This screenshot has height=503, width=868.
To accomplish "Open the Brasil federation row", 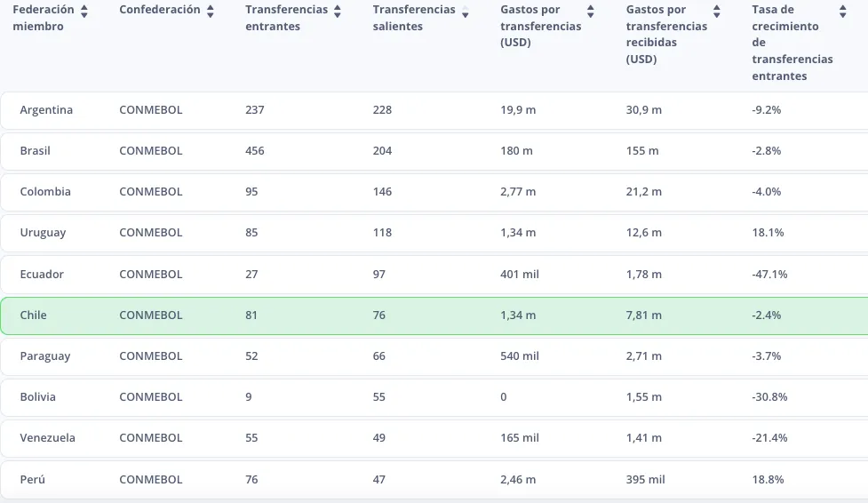I will [x=36, y=151].
